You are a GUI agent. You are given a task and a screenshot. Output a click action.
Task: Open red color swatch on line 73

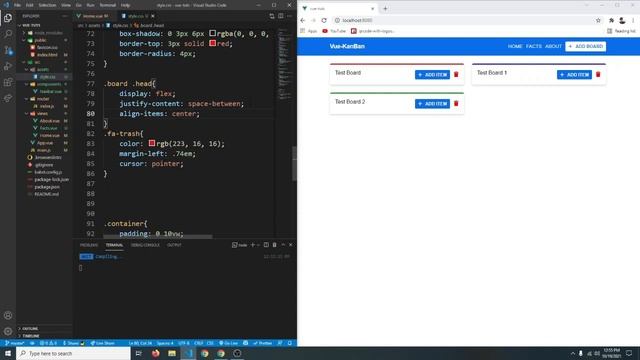point(213,43)
